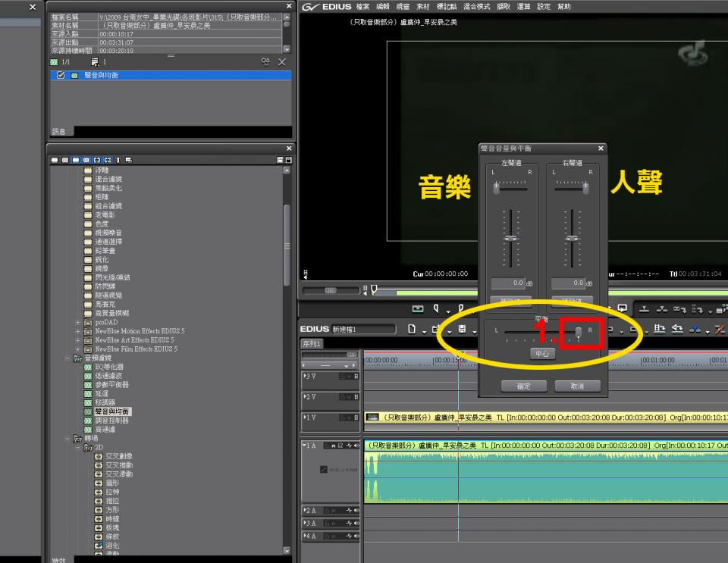Collapse the 轉場 transitions folder
728x563 pixels.
67,438
